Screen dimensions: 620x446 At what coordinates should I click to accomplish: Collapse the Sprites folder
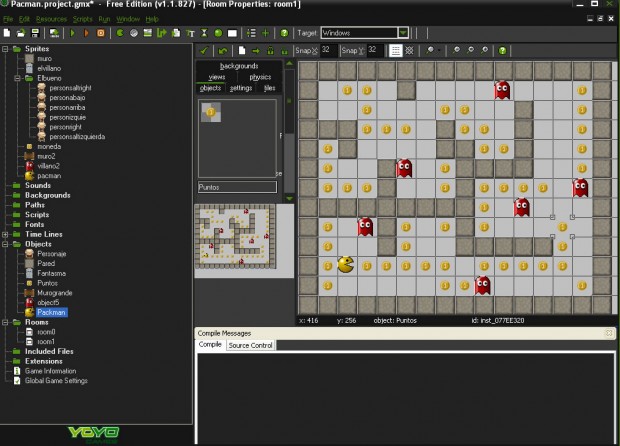pyautogui.click(x=5, y=49)
